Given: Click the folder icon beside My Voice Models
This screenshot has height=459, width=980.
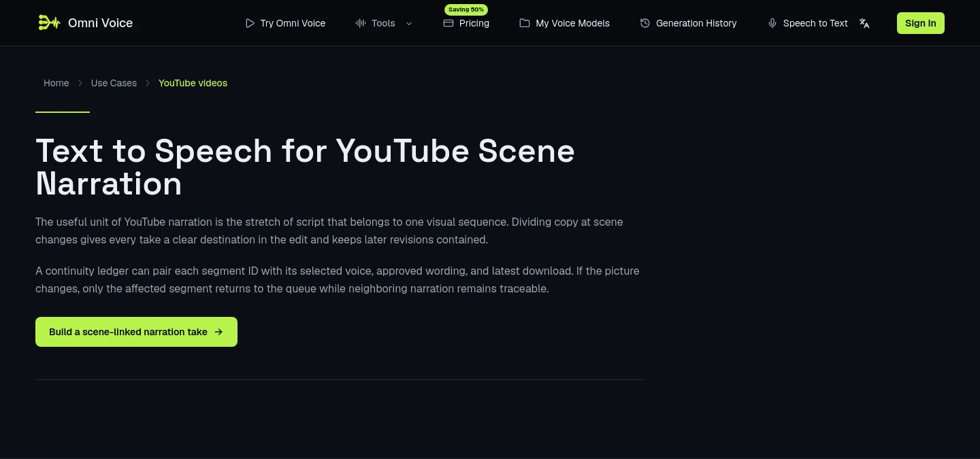Looking at the screenshot, I should tap(525, 23).
